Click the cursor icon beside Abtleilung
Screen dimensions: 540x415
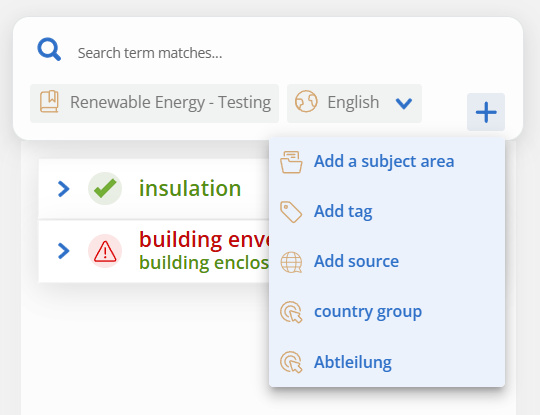(291, 362)
